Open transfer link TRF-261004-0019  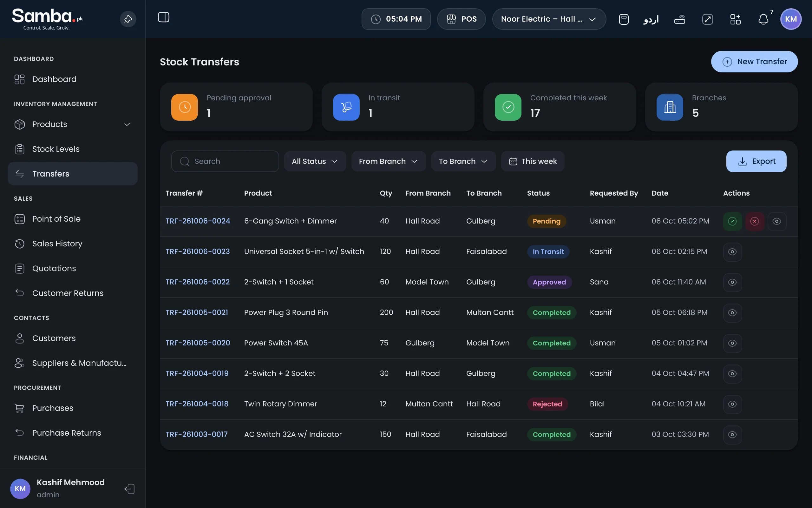(197, 374)
